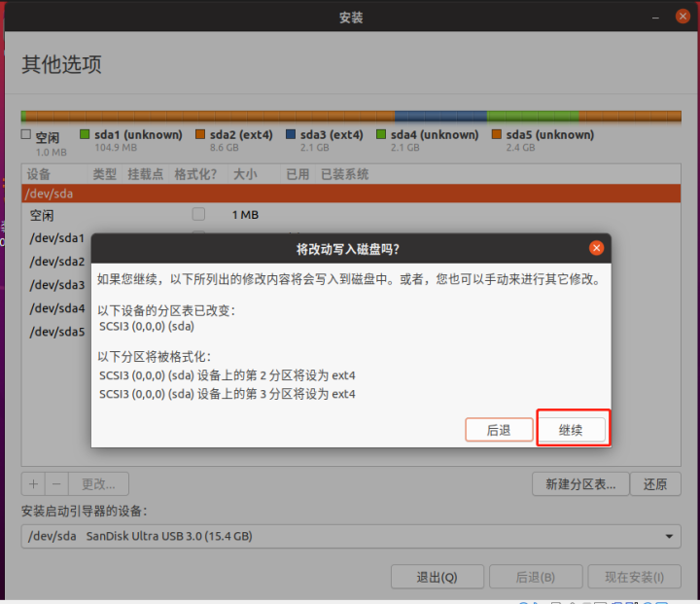Click the sda2 orange color swatch

coord(200,134)
